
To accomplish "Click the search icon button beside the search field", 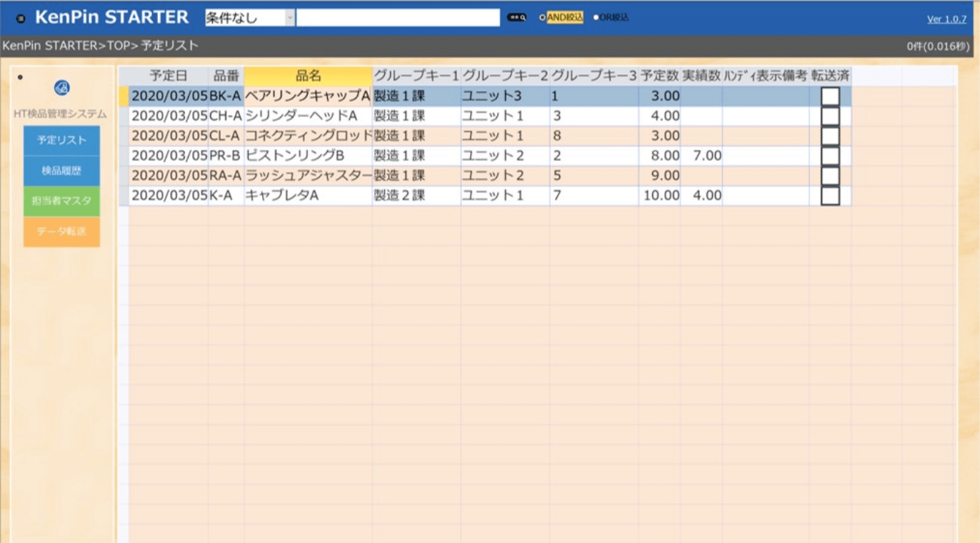I will [516, 18].
